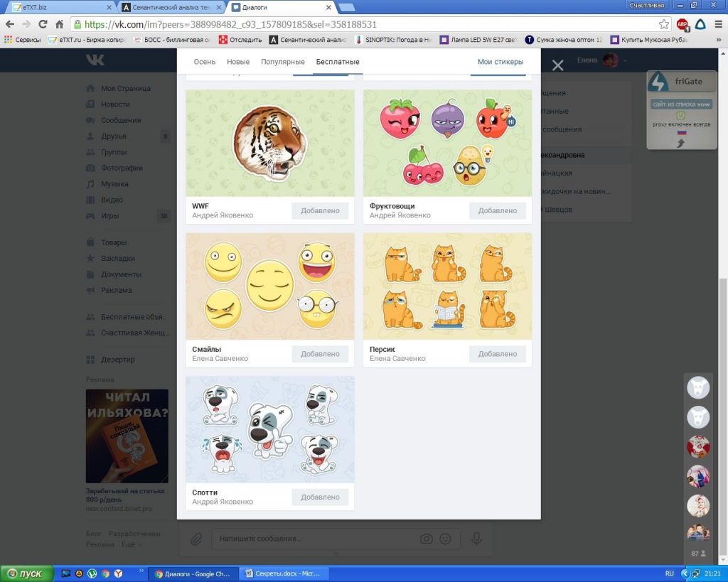Open the emoji smiley picker
Viewport: 728px width, 582px height.
click(x=446, y=539)
